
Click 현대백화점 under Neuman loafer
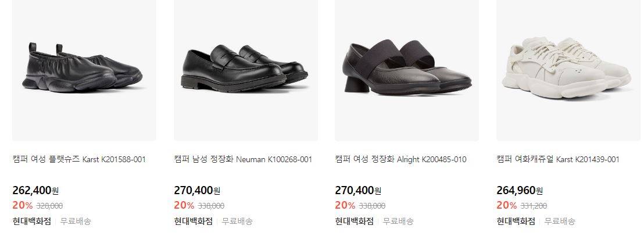point(194,221)
